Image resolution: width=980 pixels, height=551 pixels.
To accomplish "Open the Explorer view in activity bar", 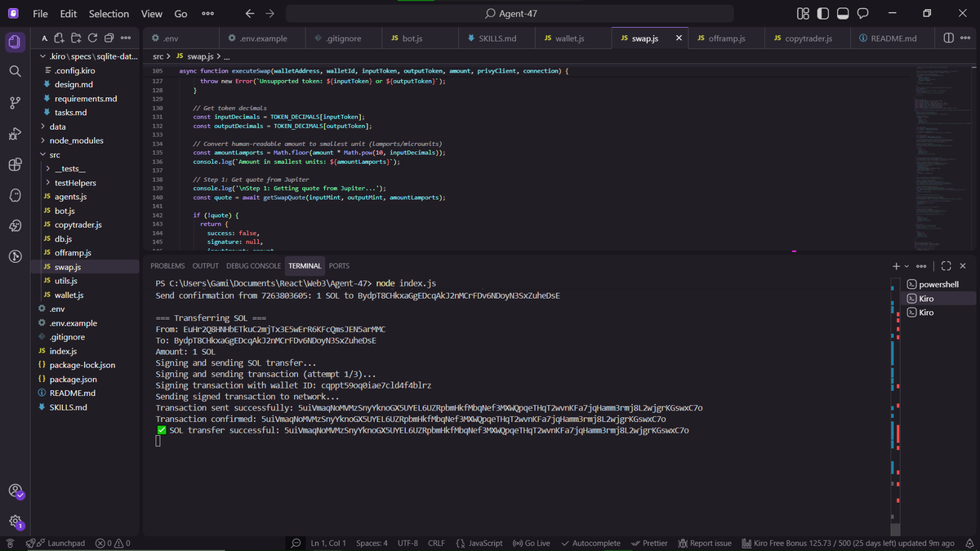I will point(14,42).
